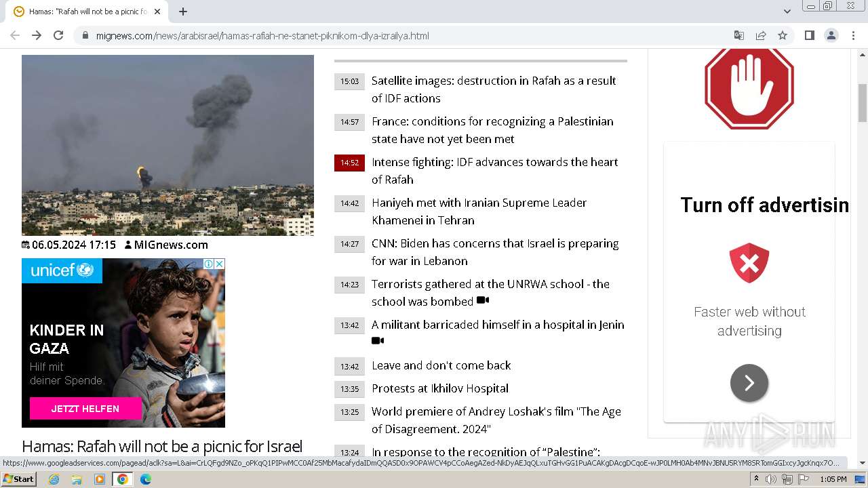868x488 pixels.
Task: Open the Windows Start button
Action: point(18,479)
